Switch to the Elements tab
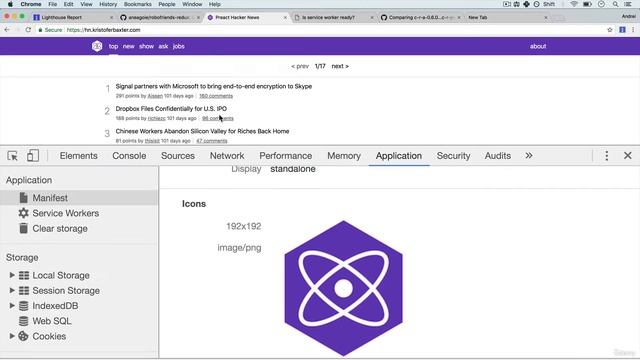Image resolution: width=640 pixels, height=360 pixels. point(78,156)
